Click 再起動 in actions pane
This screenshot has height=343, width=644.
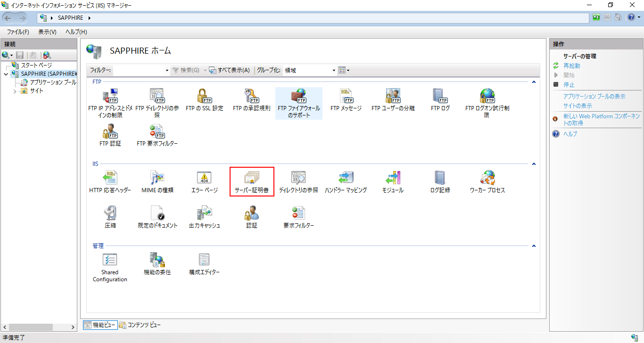[572, 65]
